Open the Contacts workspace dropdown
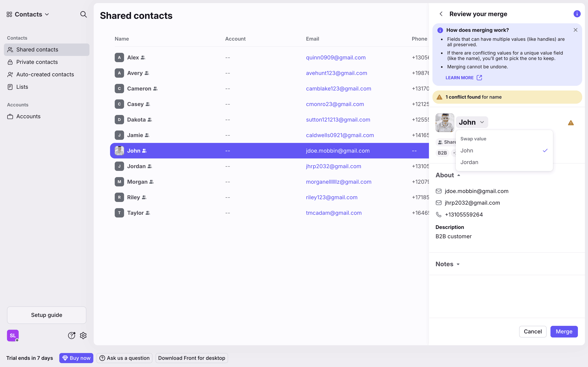This screenshot has width=588, height=367. click(x=28, y=14)
